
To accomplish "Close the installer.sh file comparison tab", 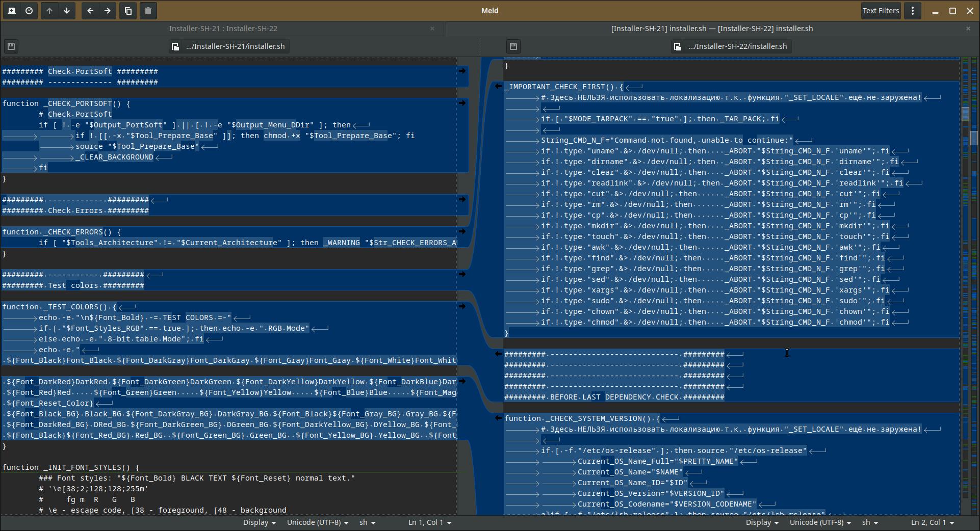I will pos(968,29).
